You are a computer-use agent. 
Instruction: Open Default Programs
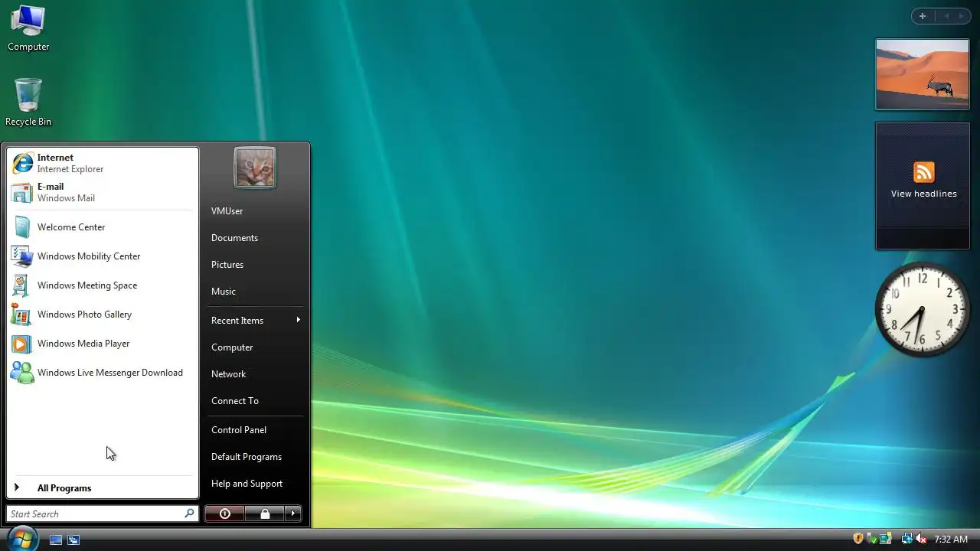[255, 457]
